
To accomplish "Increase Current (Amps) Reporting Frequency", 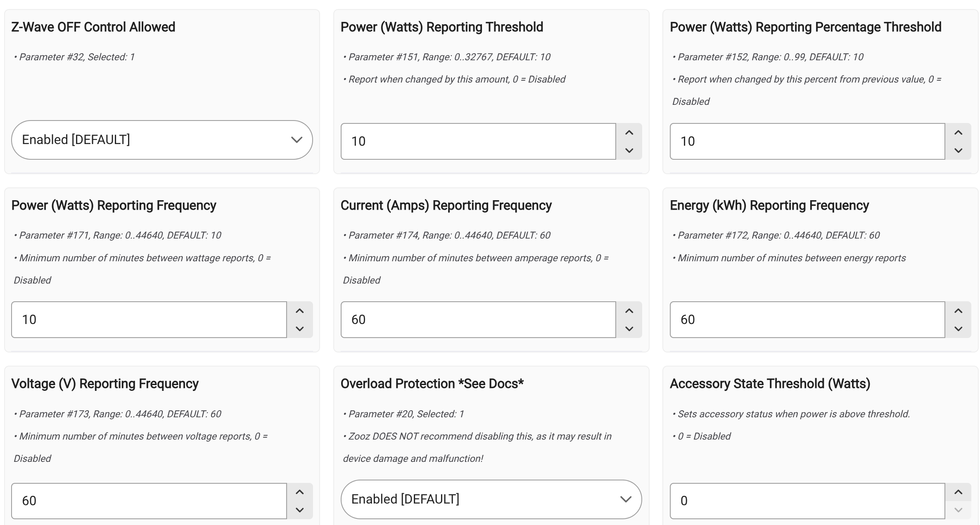I will click(629, 311).
